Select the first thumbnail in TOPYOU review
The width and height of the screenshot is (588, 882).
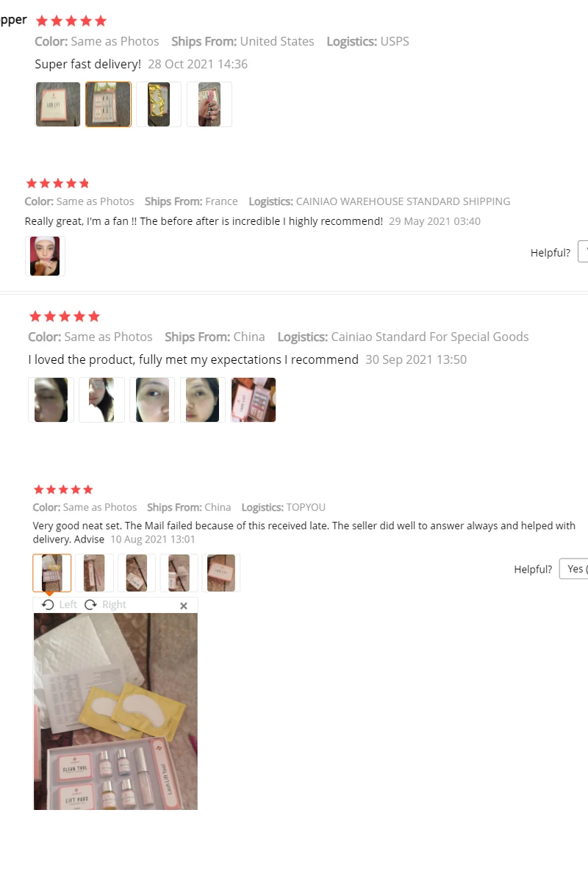click(52, 573)
